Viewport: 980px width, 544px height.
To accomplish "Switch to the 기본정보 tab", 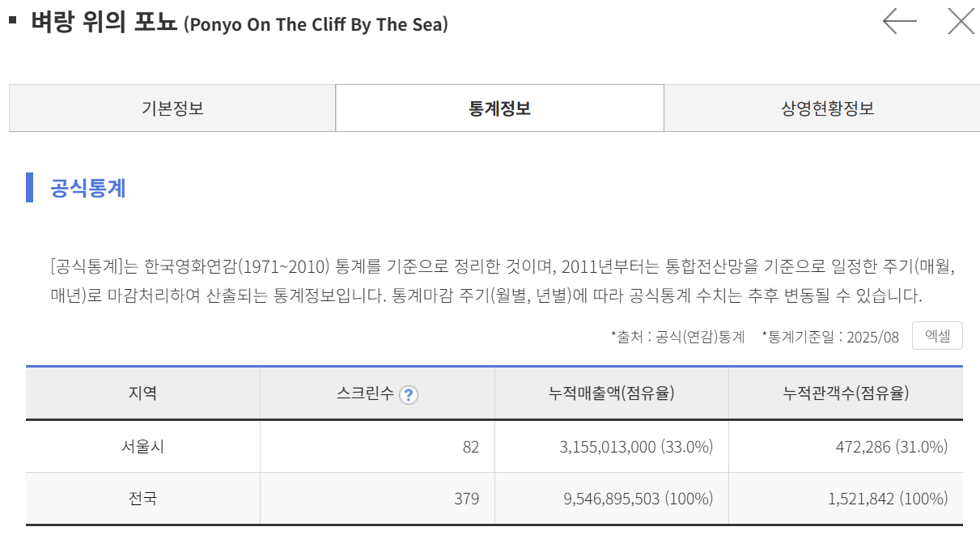I will click(172, 108).
